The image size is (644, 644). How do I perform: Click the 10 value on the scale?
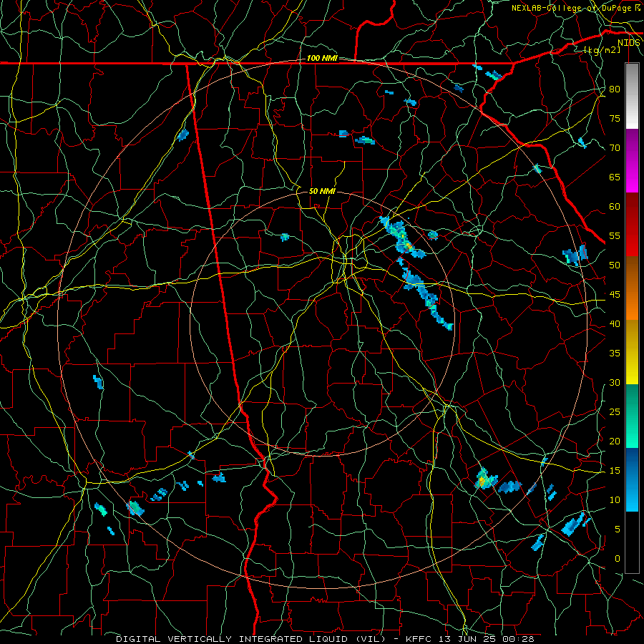615,500
